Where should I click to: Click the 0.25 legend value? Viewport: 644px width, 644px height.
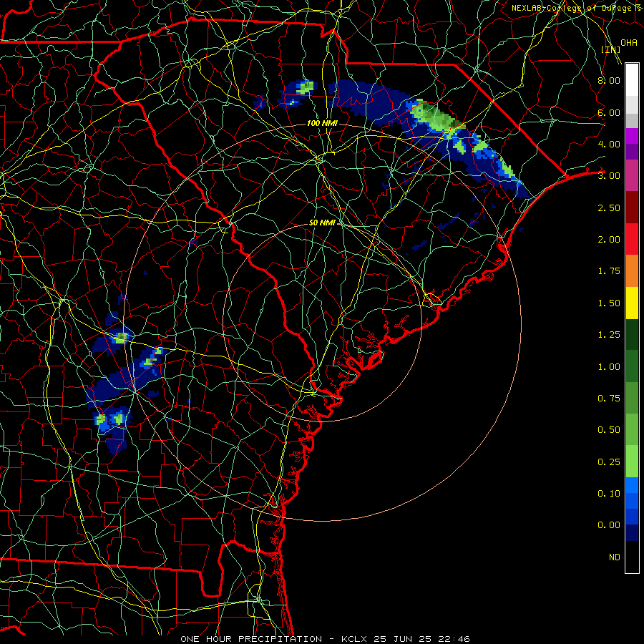pos(609,462)
